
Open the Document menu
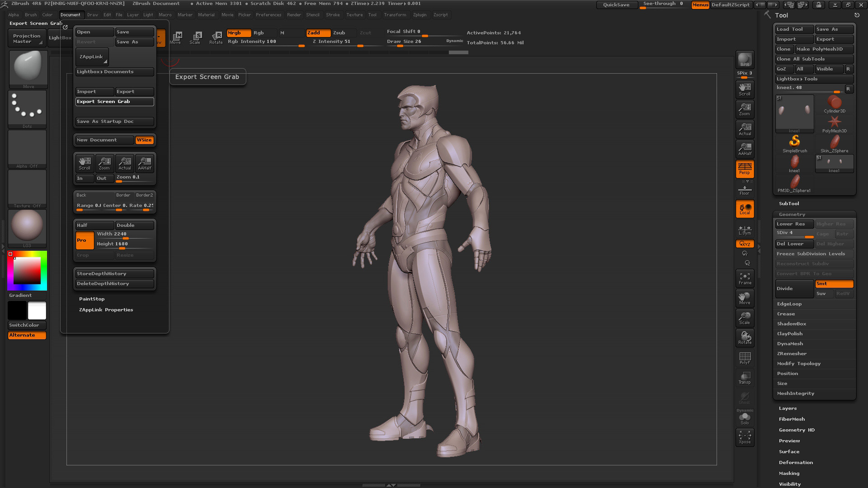(x=70, y=15)
